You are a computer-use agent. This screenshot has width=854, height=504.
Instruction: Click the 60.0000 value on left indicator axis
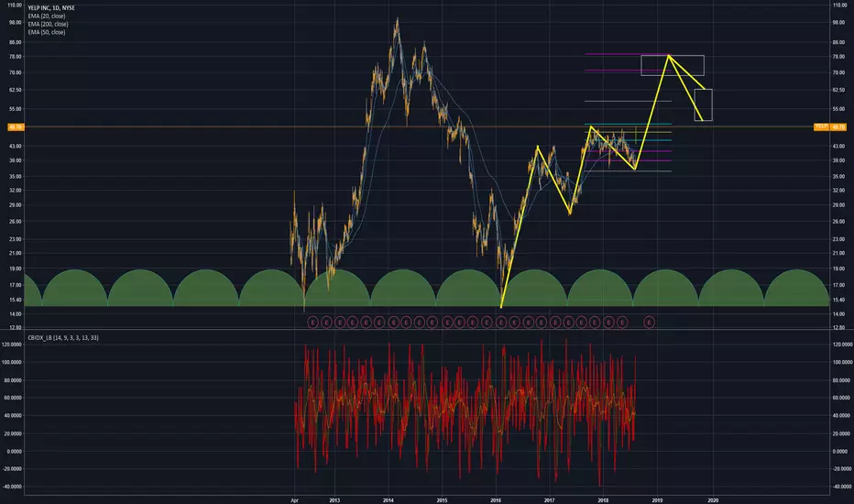[x=12, y=399]
